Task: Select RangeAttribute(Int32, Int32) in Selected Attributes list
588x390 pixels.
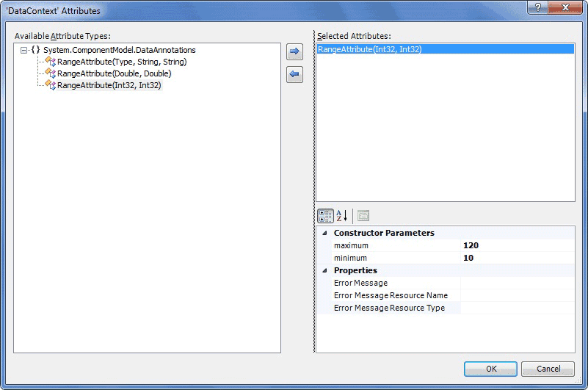Action: coord(446,49)
